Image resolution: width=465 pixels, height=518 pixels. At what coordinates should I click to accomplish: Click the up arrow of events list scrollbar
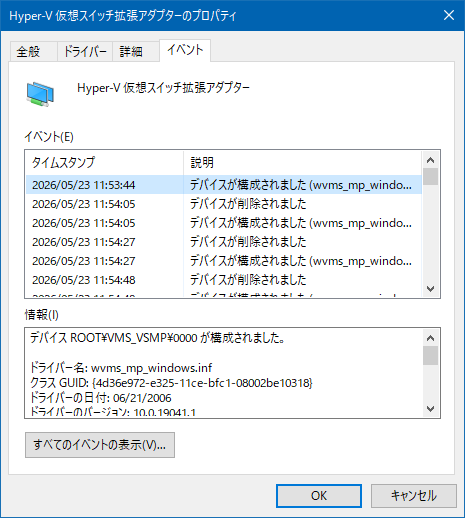tap(430, 160)
